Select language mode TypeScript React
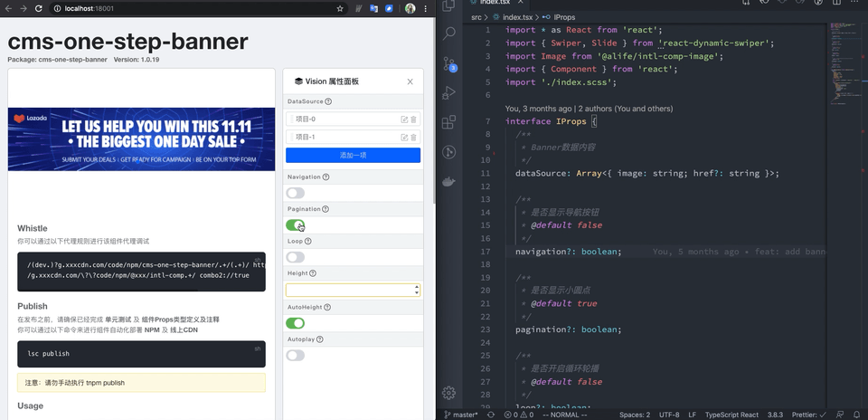This screenshot has height=420, width=868. [731, 415]
